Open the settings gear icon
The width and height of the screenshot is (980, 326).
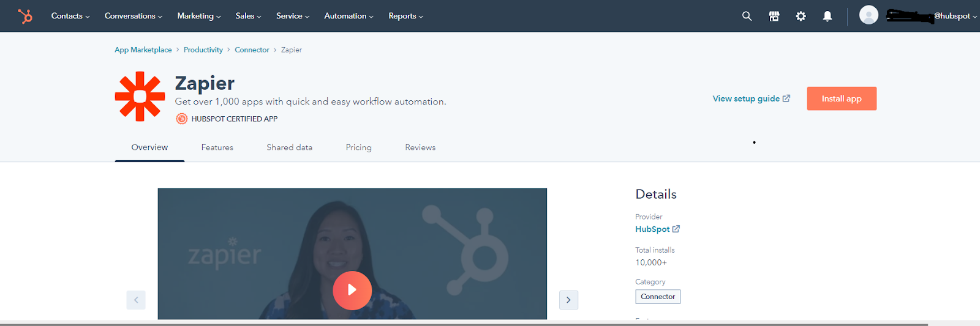(801, 16)
